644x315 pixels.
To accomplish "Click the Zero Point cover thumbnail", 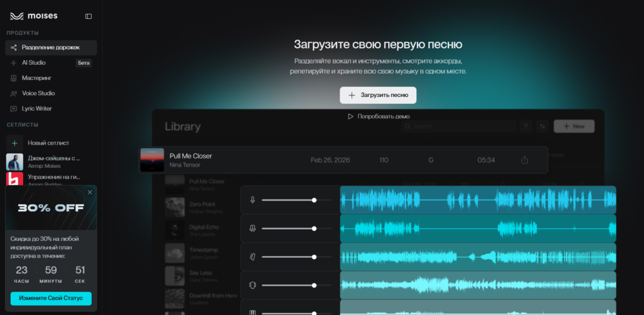I will coord(175,207).
